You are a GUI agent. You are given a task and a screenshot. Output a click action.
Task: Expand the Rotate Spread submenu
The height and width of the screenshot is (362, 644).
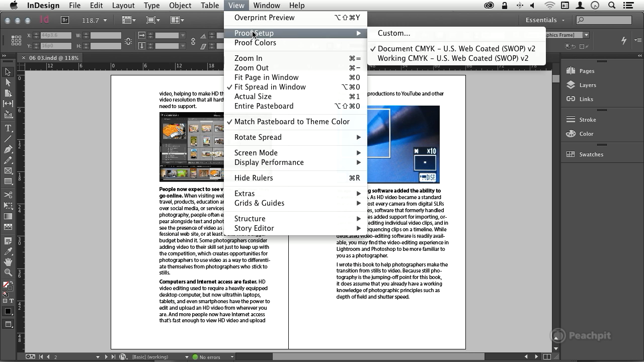pos(295,137)
